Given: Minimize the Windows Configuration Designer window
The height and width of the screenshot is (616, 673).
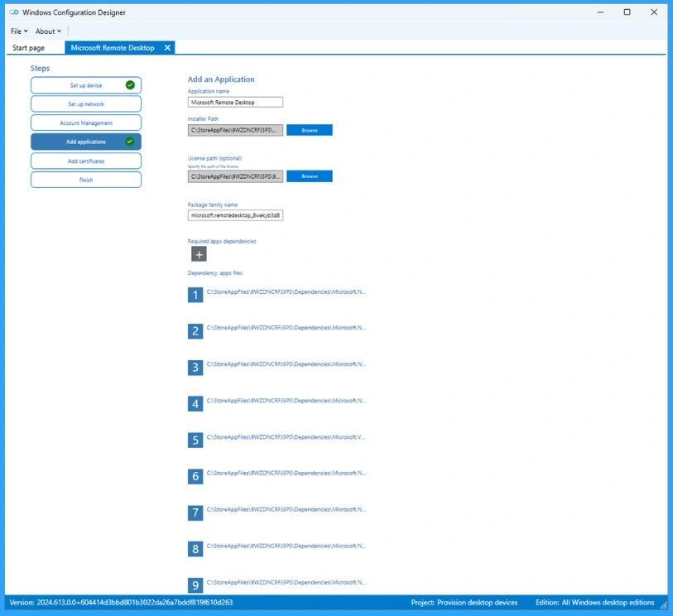Looking at the screenshot, I should [600, 12].
